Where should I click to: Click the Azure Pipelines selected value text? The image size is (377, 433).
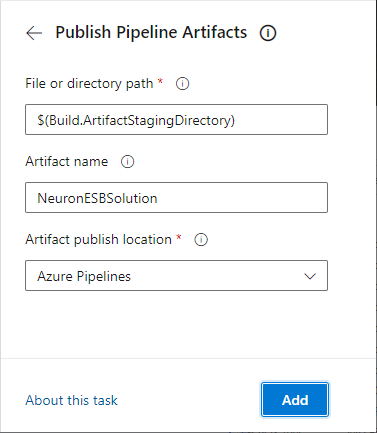(84, 276)
